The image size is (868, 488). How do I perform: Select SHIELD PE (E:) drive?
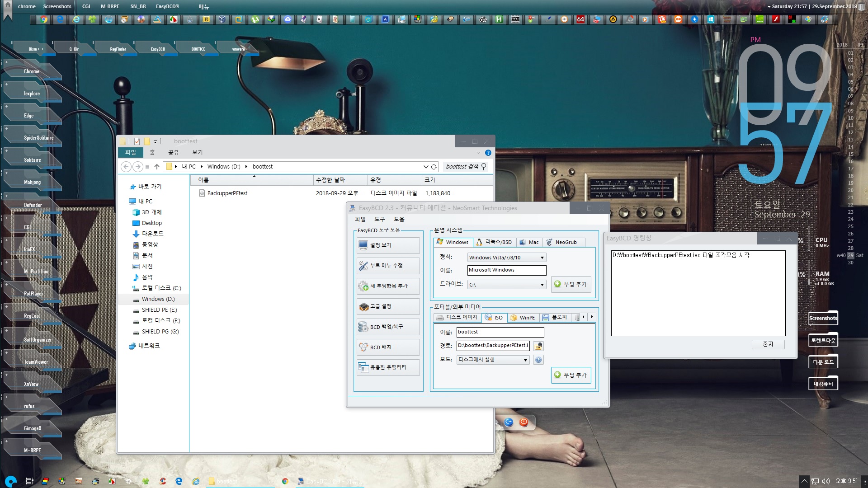[x=159, y=310]
